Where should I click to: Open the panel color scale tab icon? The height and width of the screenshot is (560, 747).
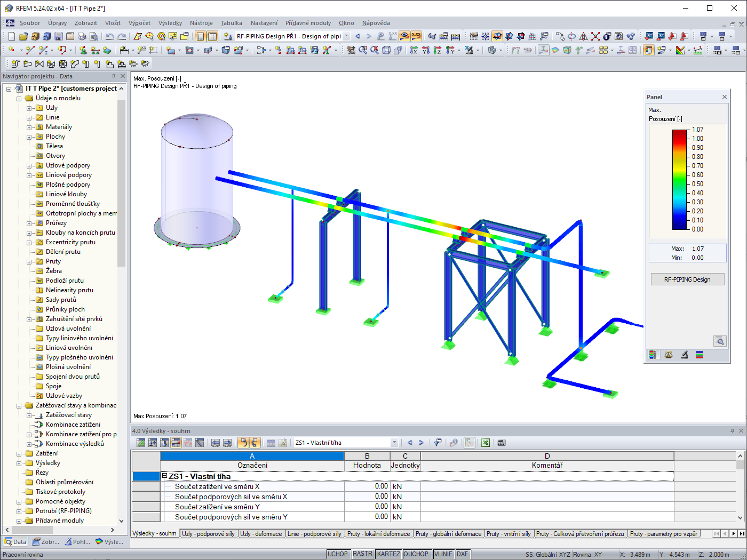[x=653, y=355]
